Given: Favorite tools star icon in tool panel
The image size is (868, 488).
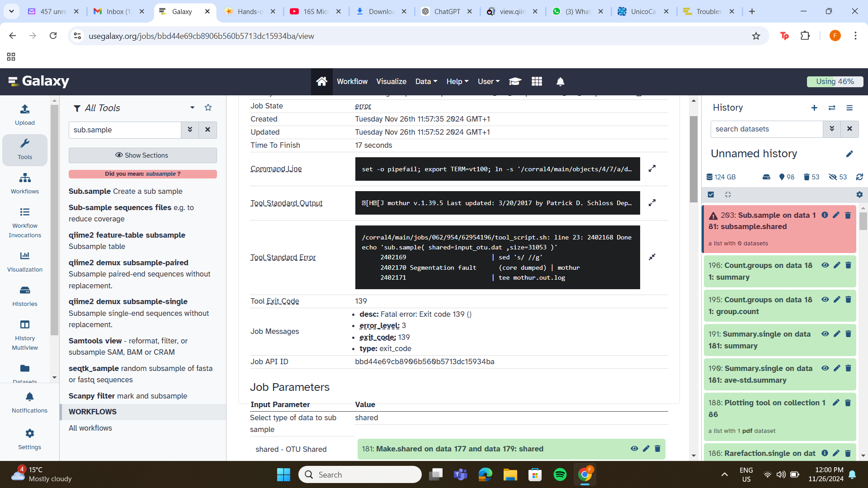Looking at the screenshot, I should click(208, 108).
